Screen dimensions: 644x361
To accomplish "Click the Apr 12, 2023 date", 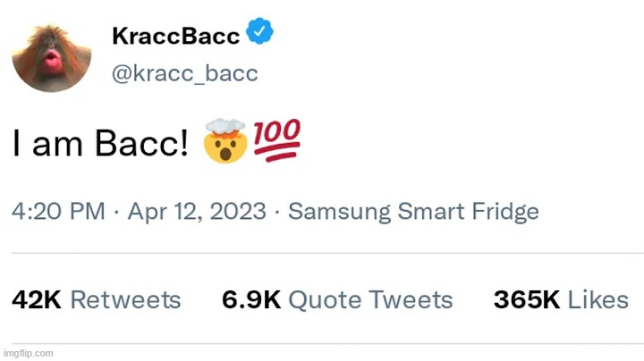I will pyautogui.click(x=197, y=212).
